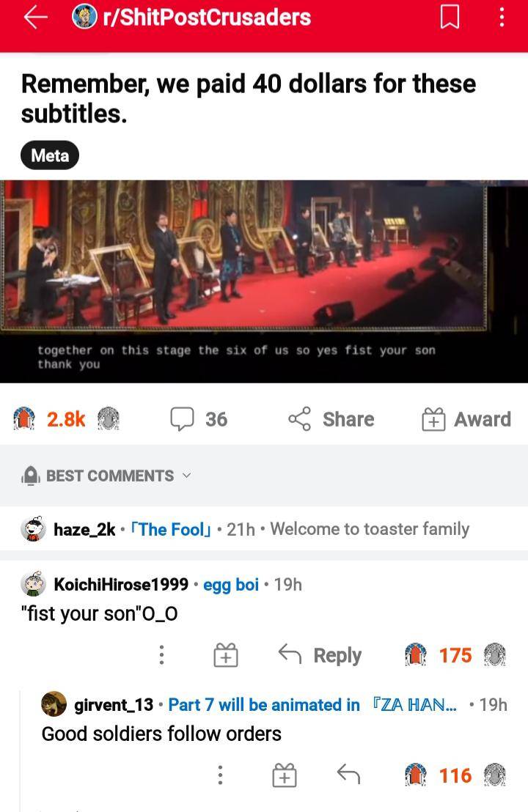
Task: Open options menu on KoichiHirose1999's comment
Action: [161, 655]
